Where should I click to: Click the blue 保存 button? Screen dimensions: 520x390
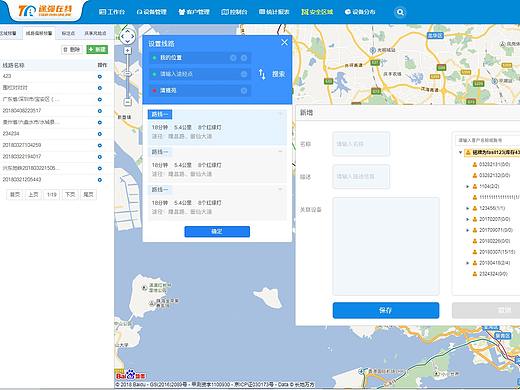coord(386,310)
